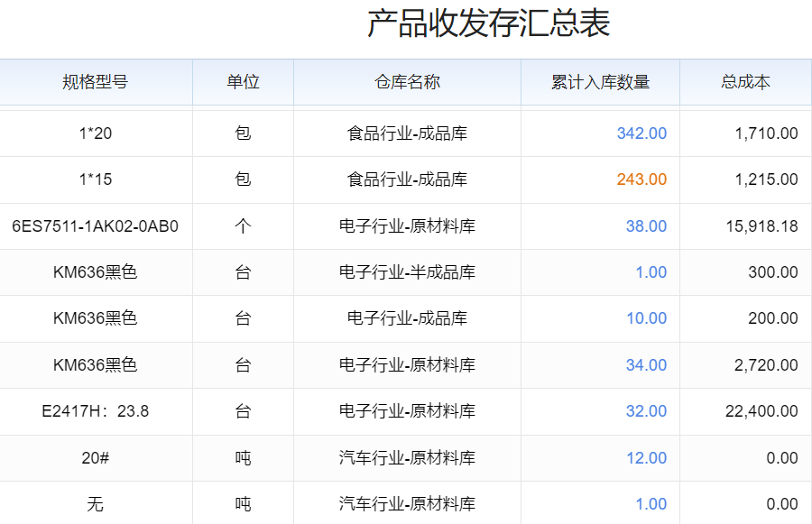Open the 12.00 inbound quantity link

(x=646, y=458)
